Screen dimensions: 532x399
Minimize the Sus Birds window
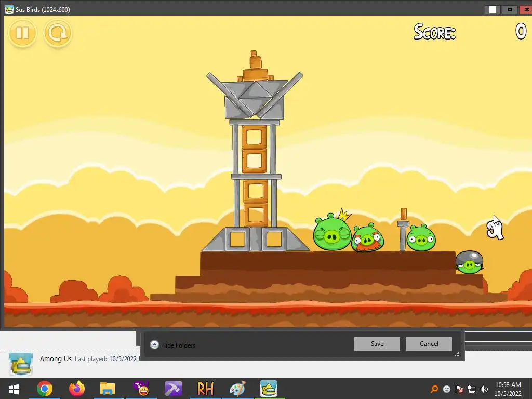point(493,9)
